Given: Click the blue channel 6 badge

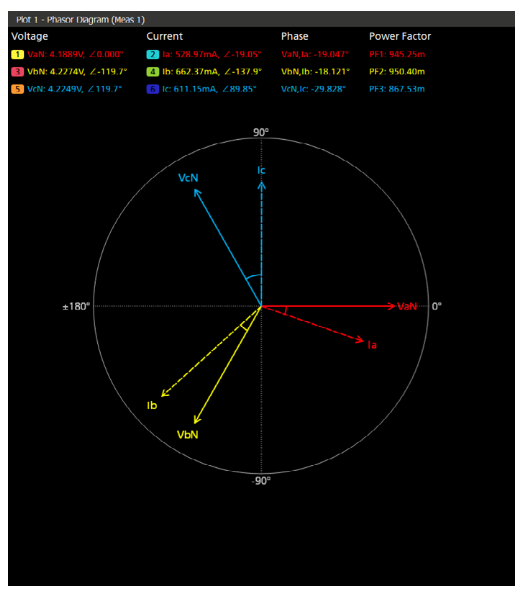Looking at the screenshot, I should tap(153, 89).
